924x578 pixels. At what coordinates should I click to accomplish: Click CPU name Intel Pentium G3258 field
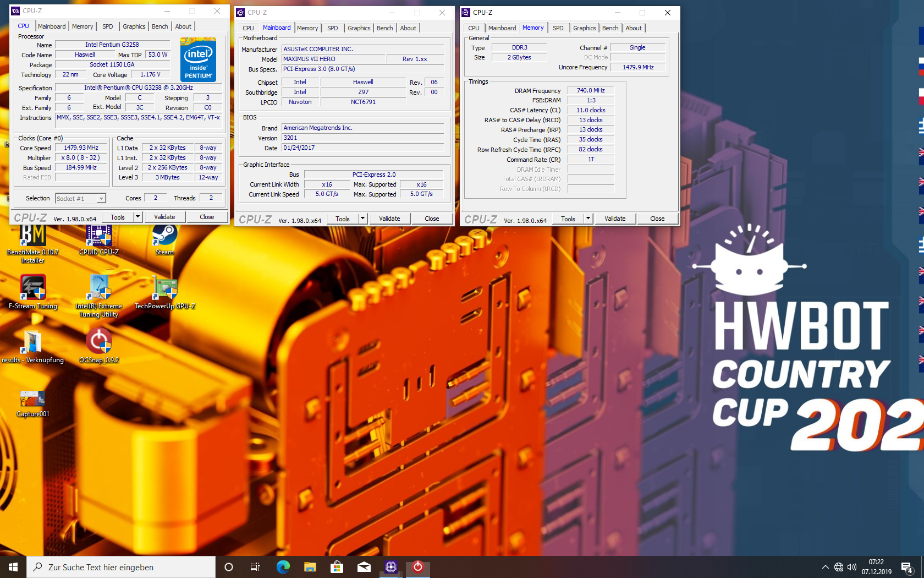click(x=112, y=45)
